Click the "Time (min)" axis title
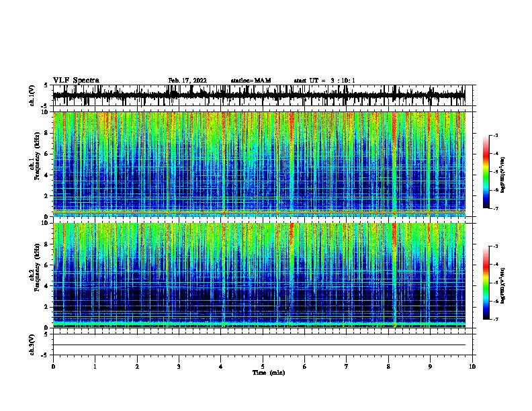The image size is (532, 411). (x=269, y=373)
